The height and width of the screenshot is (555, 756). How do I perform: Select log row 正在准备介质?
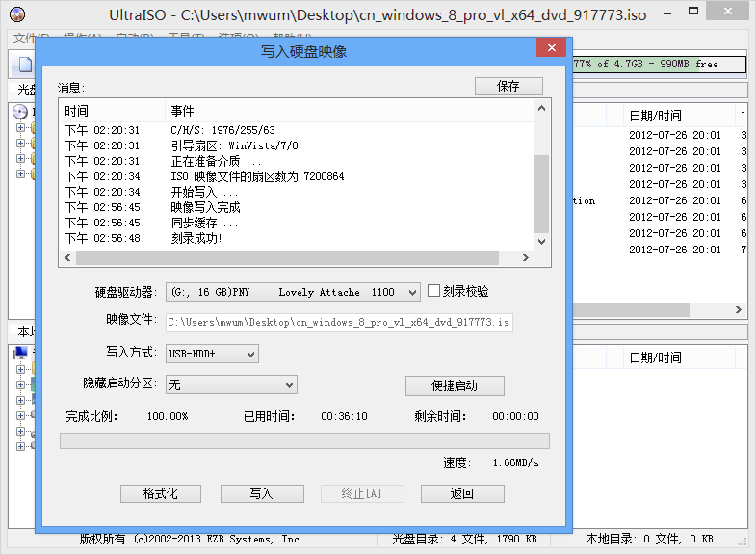tap(297, 161)
